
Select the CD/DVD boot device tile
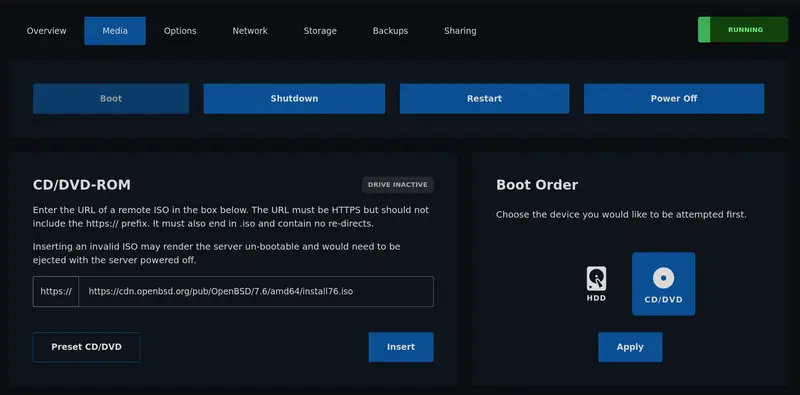point(663,284)
